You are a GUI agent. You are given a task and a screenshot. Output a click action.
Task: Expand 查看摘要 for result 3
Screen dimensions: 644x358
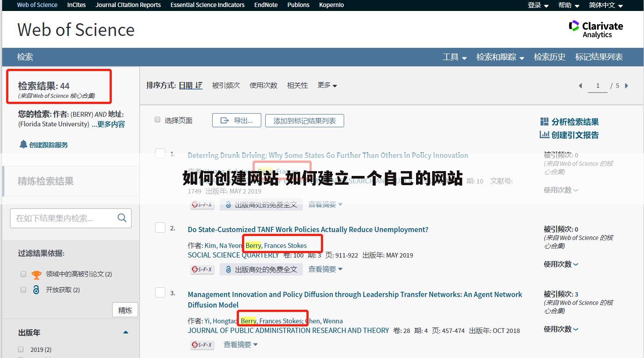click(241, 344)
